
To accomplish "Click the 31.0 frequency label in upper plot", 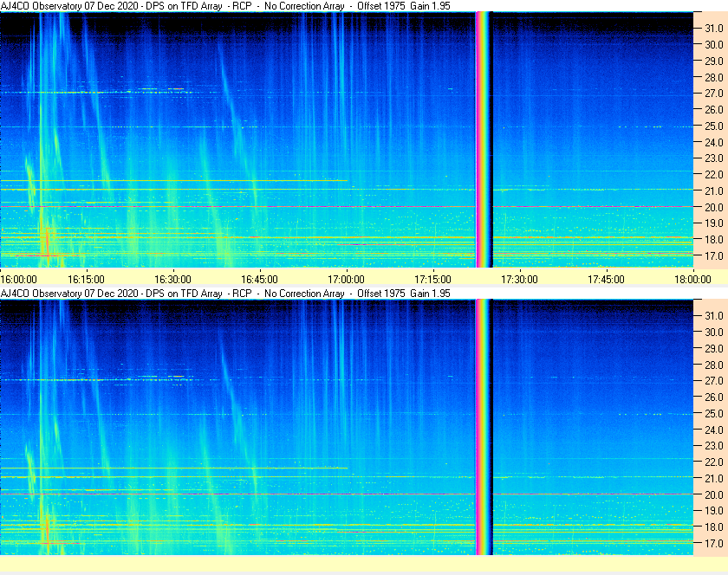I will (714, 29).
